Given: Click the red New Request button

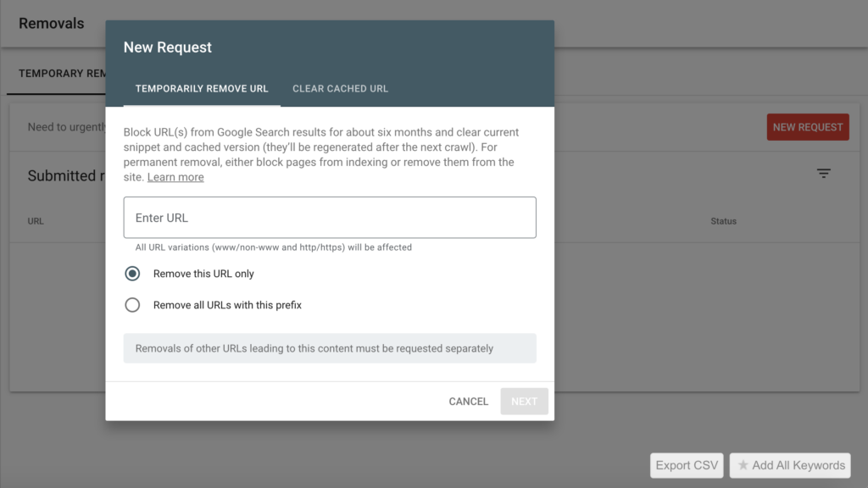Looking at the screenshot, I should 807,127.
